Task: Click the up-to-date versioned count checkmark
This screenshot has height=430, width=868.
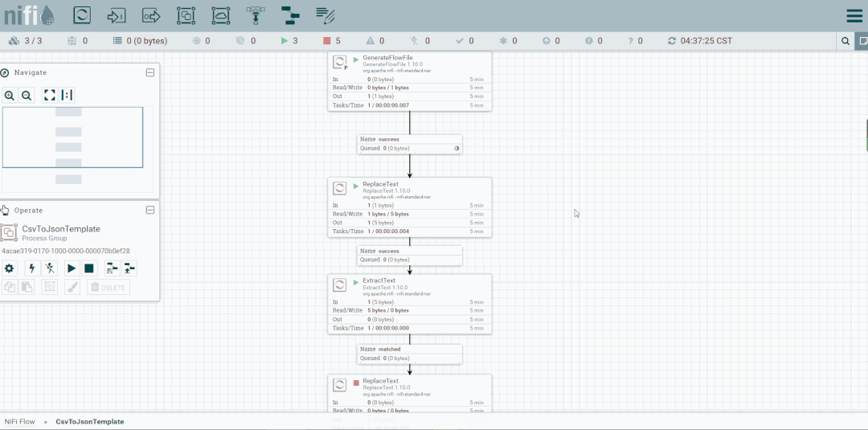Action: click(464, 41)
